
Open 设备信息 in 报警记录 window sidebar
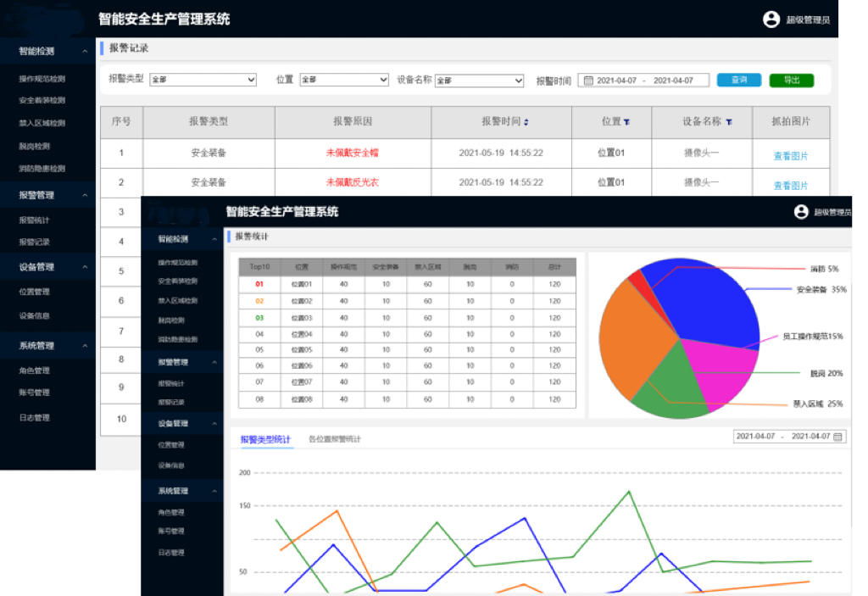pos(34,315)
